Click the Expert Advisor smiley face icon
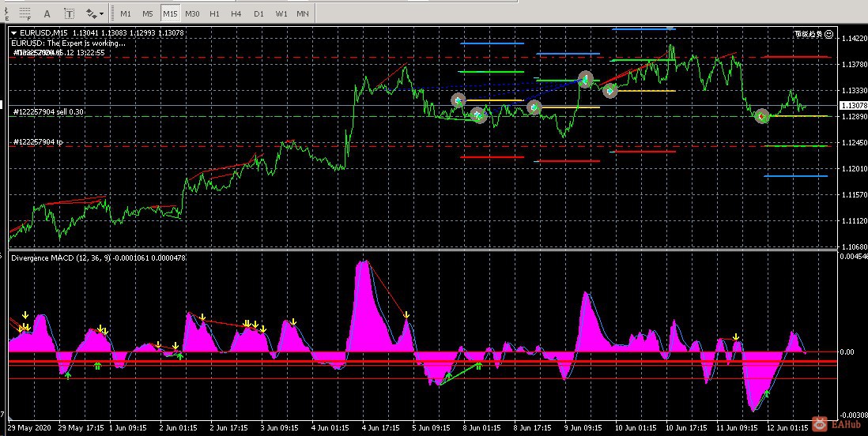This screenshot has height=436, width=868. 827,34
